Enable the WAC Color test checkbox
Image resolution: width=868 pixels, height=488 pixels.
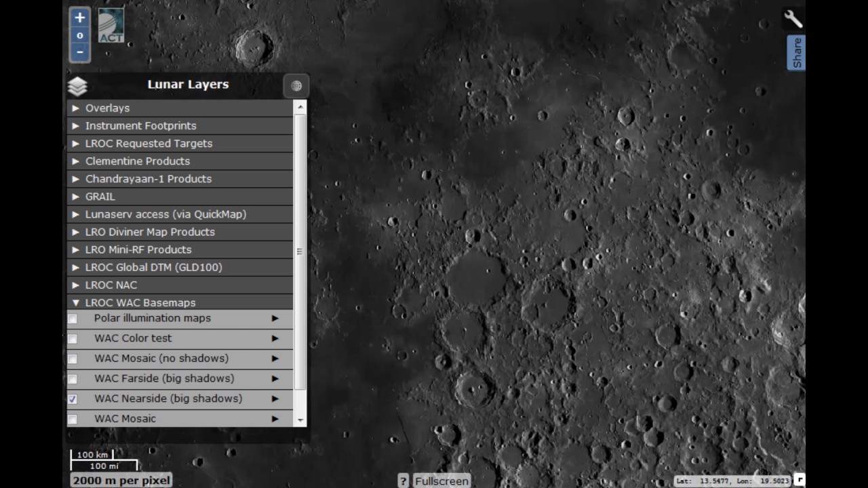click(x=73, y=339)
